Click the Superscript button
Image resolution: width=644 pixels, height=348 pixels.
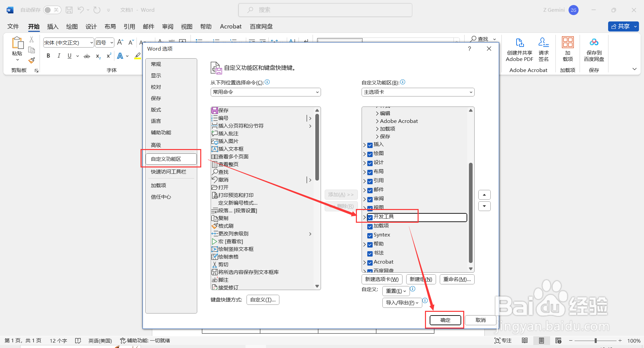tap(109, 56)
